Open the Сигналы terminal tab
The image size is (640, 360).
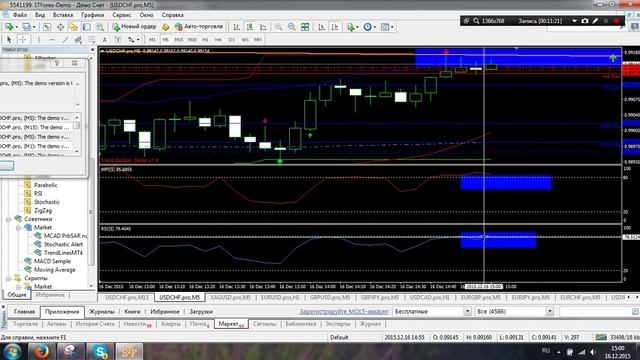click(x=264, y=324)
